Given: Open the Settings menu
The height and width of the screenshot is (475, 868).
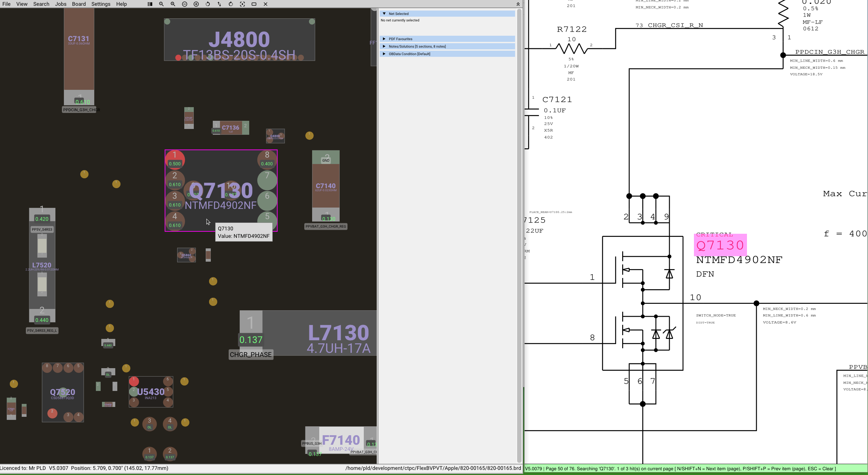Looking at the screenshot, I should coord(101,4).
